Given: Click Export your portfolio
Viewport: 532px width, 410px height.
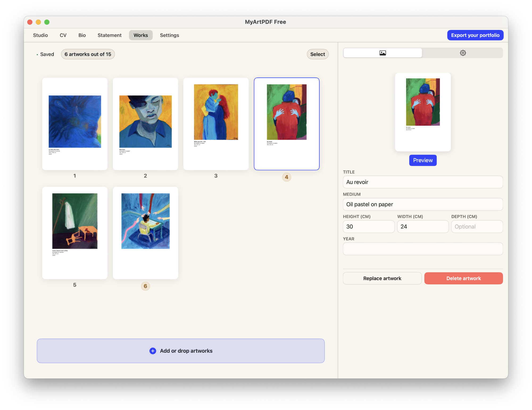Looking at the screenshot, I should pos(475,35).
